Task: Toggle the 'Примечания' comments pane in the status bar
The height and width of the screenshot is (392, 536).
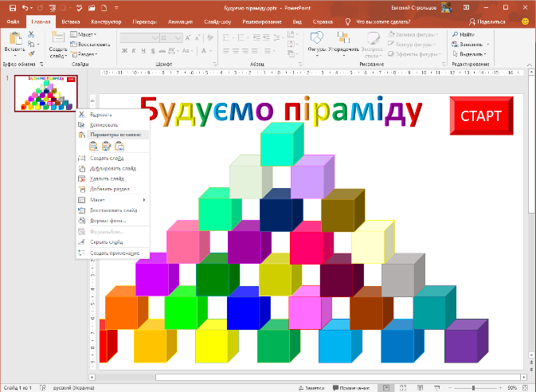Action: 347,387
